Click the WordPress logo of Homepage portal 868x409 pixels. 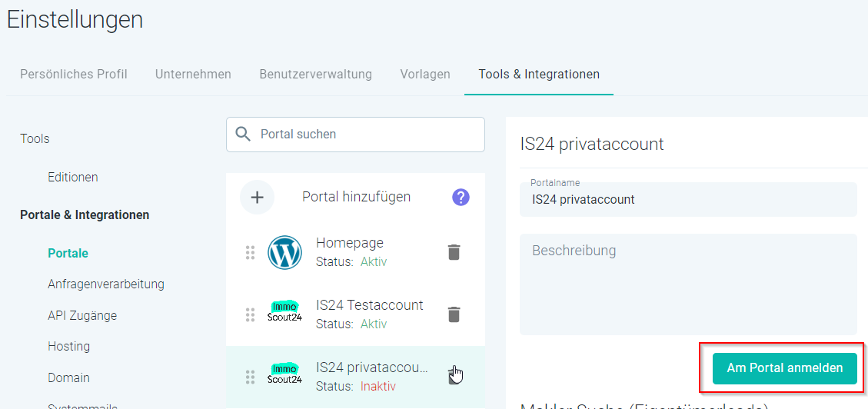pyautogui.click(x=284, y=252)
